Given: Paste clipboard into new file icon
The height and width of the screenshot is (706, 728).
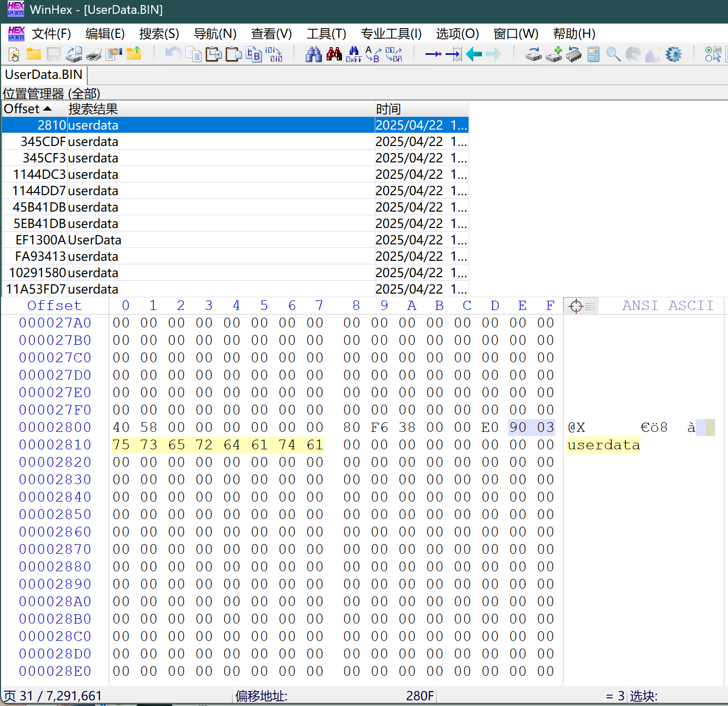Looking at the screenshot, I should click(x=234, y=54).
